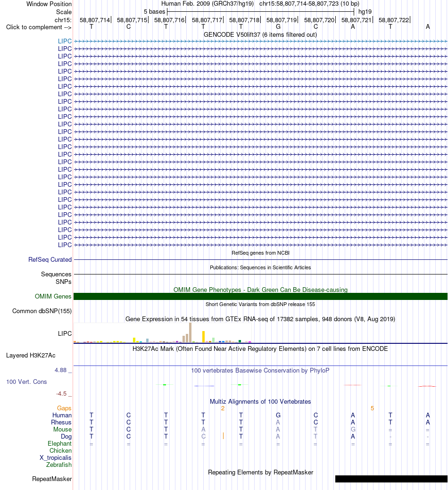
Task: Click the orange gap count '2'
Action: point(223,408)
